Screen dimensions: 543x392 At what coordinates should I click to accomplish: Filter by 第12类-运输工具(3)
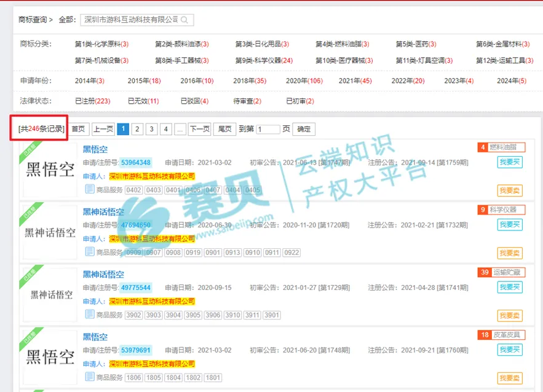point(504,61)
